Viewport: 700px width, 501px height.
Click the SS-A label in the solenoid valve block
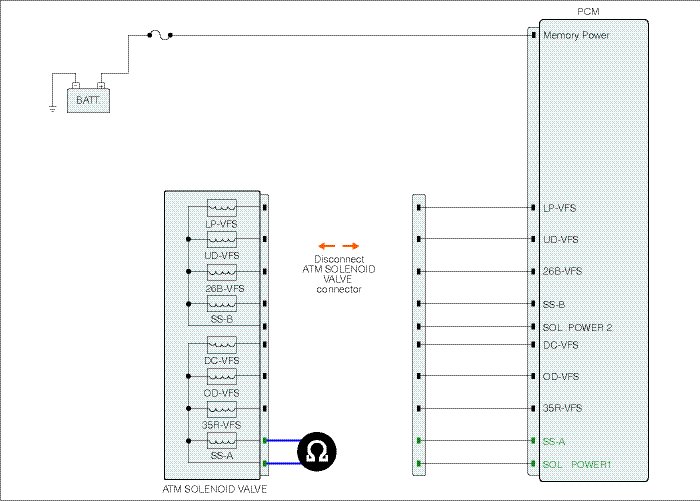tap(222, 455)
